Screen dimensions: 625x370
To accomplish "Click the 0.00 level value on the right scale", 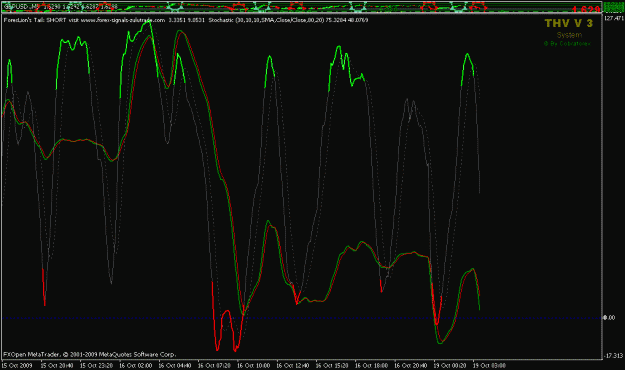I will click(x=609, y=318).
